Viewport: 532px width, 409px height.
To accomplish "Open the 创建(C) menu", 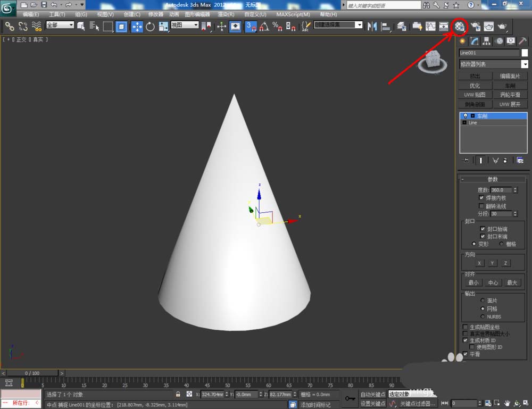I will click(132, 14).
